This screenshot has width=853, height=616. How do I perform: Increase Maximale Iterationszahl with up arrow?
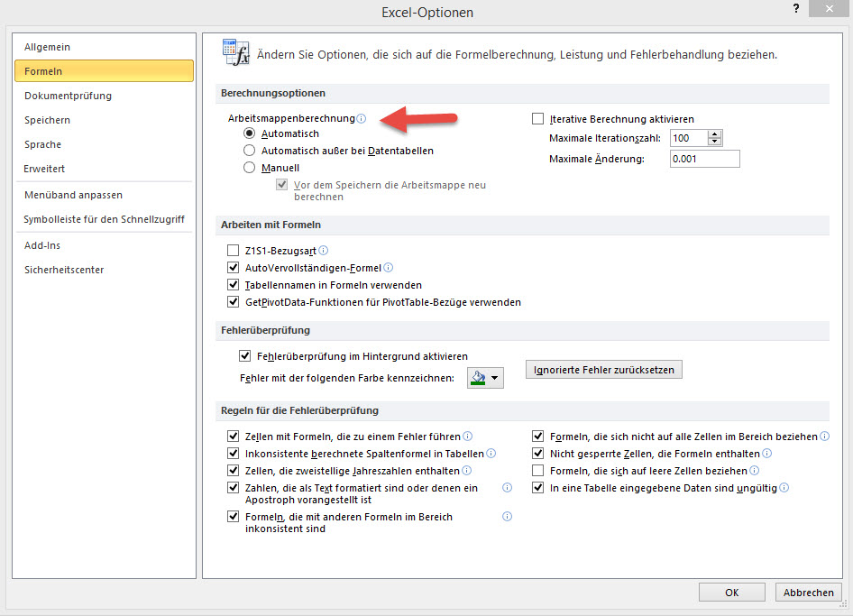point(715,133)
